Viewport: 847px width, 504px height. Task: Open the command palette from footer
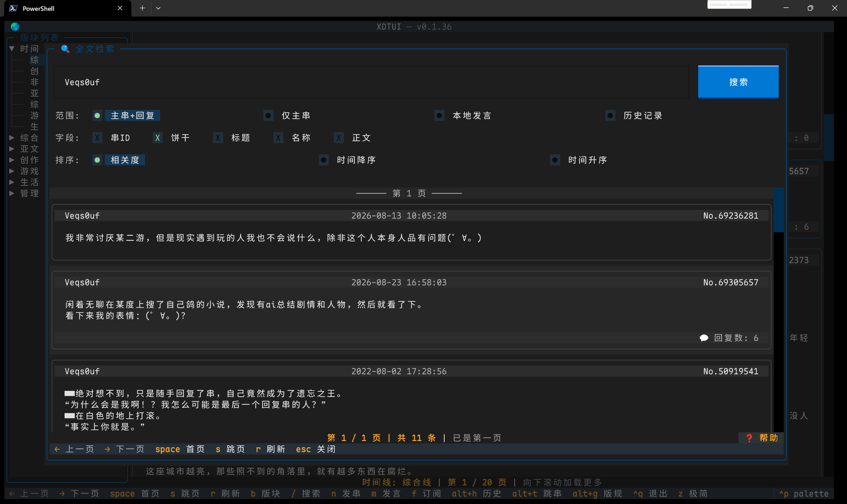(804, 494)
